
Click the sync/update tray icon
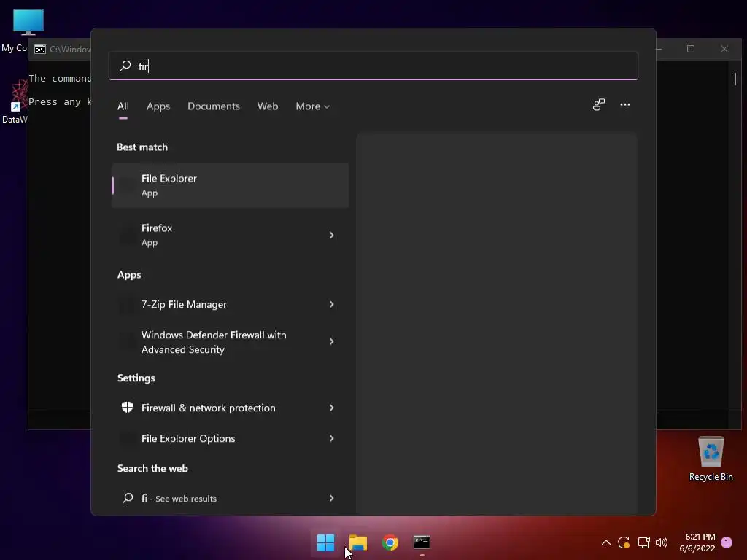(624, 542)
